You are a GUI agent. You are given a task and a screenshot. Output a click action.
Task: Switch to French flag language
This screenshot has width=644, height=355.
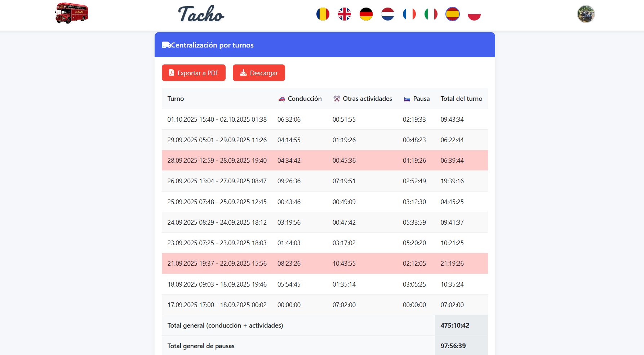tap(409, 14)
